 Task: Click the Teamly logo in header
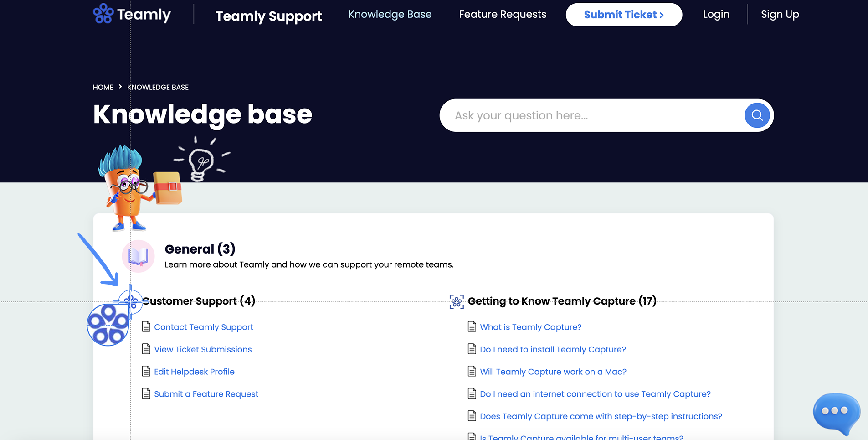click(x=132, y=14)
